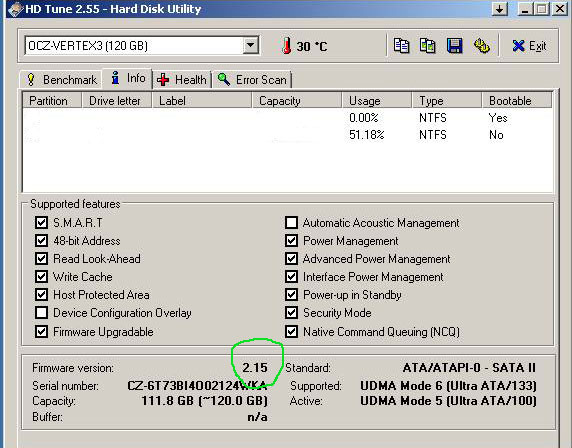Toggle the Power Management checkbox
The image size is (572, 448).
pos(291,241)
